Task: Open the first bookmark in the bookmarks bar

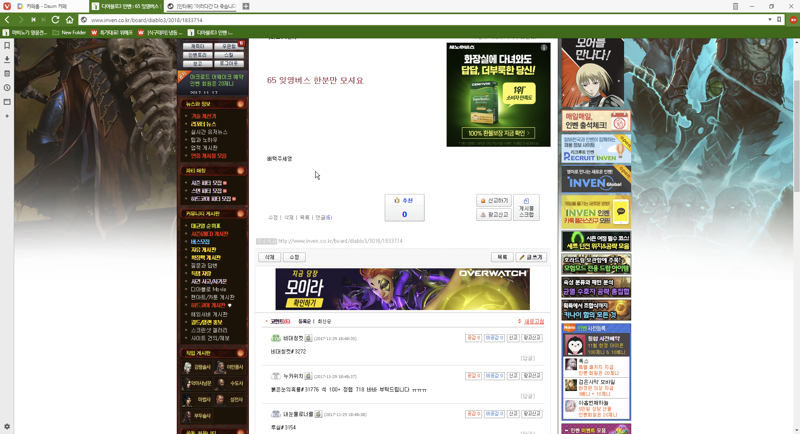Action: pyautogui.click(x=25, y=33)
